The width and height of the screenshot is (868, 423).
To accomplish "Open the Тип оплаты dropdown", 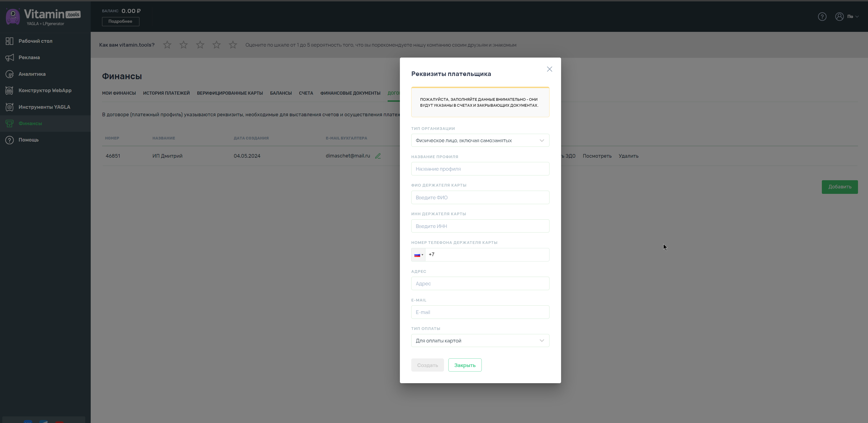I will [480, 341].
